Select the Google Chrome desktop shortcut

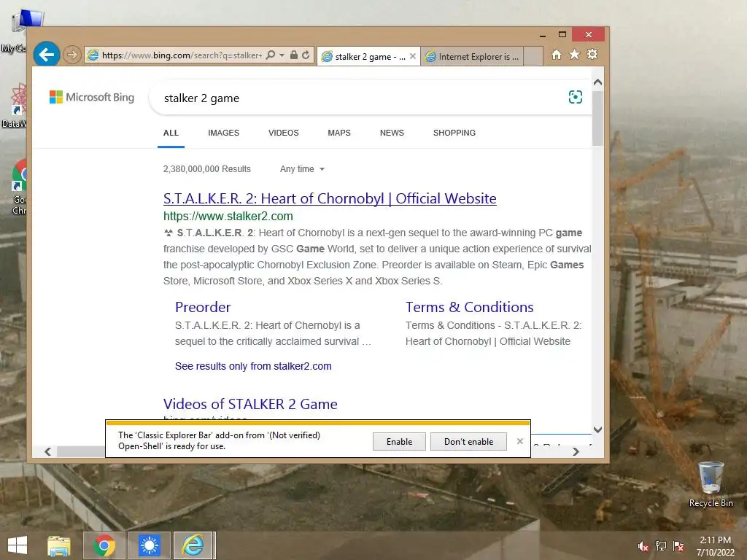coord(19,187)
